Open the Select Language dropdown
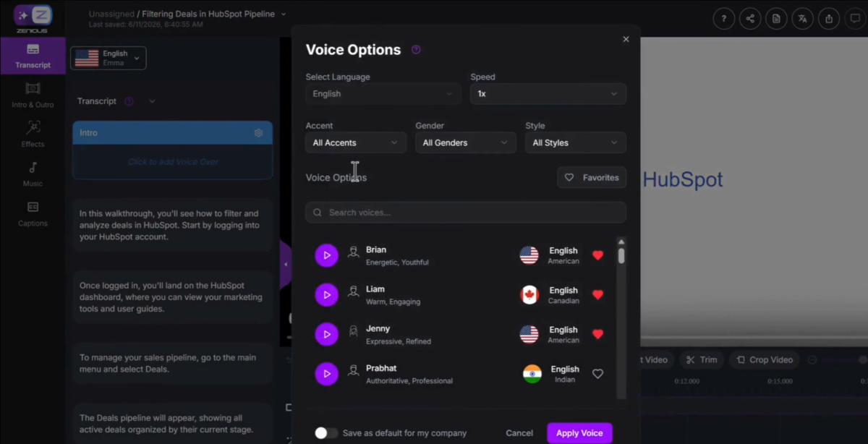Viewport: 868px width, 444px height. [383, 94]
